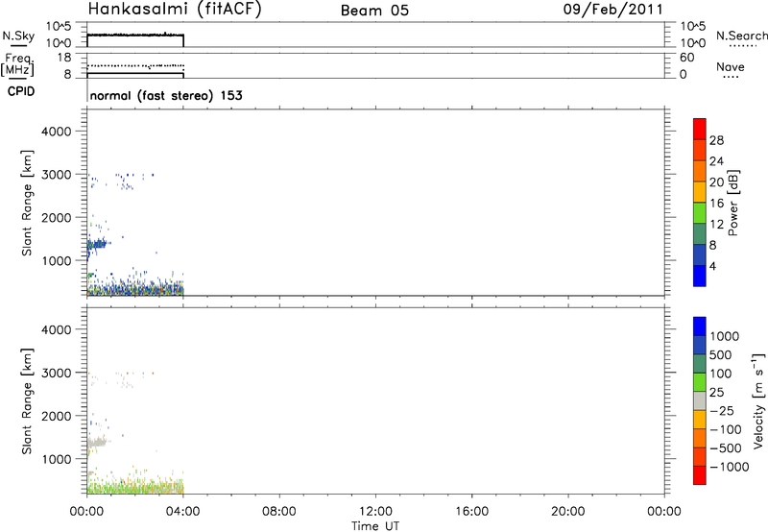Click the 'Hankasalmi (fitACF)' title text
The width and height of the screenshot is (768, 532).
175,9
